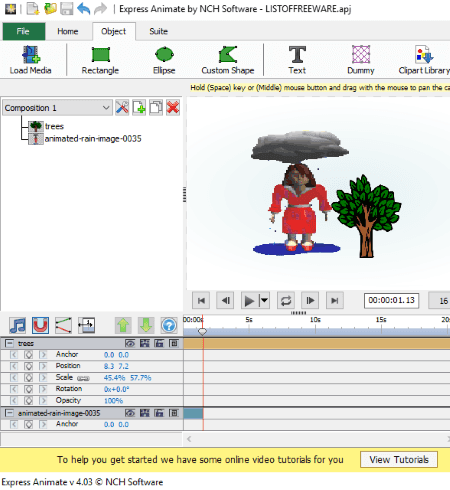
Task: Create a new composition with plus icon
Action: click(139, 107)
